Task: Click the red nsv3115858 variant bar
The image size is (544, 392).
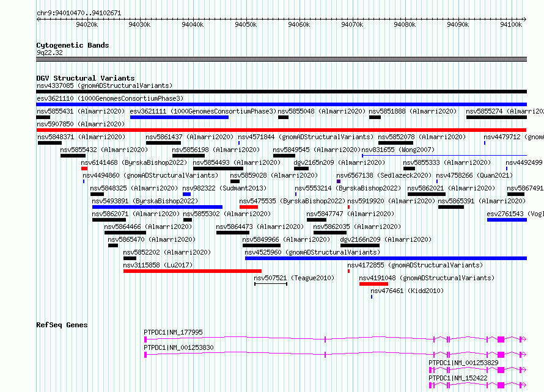Action: 193,271
